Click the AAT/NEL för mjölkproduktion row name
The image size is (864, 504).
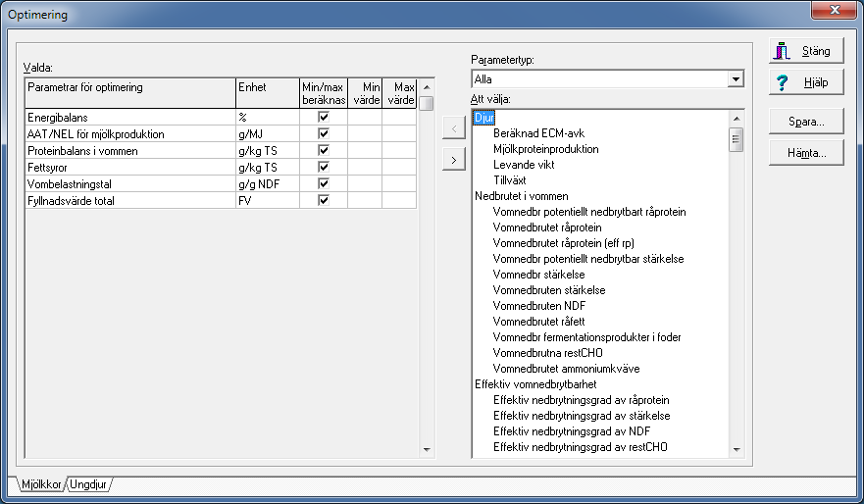[x=96, y=134]
